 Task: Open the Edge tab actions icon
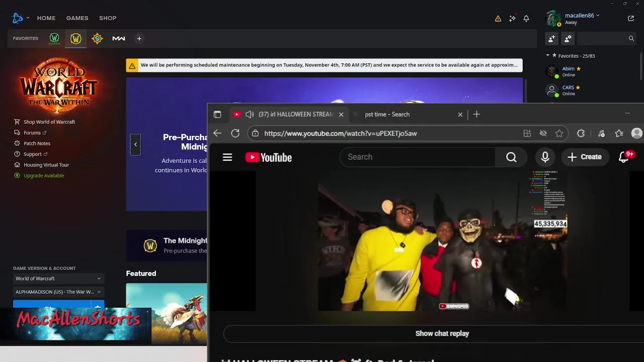(217, 114)
